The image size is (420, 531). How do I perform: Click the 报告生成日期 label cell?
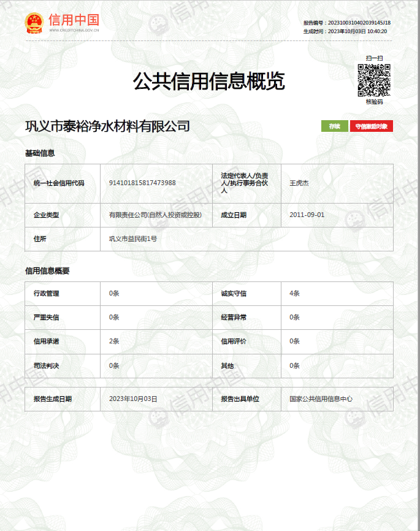coord(63,399)
